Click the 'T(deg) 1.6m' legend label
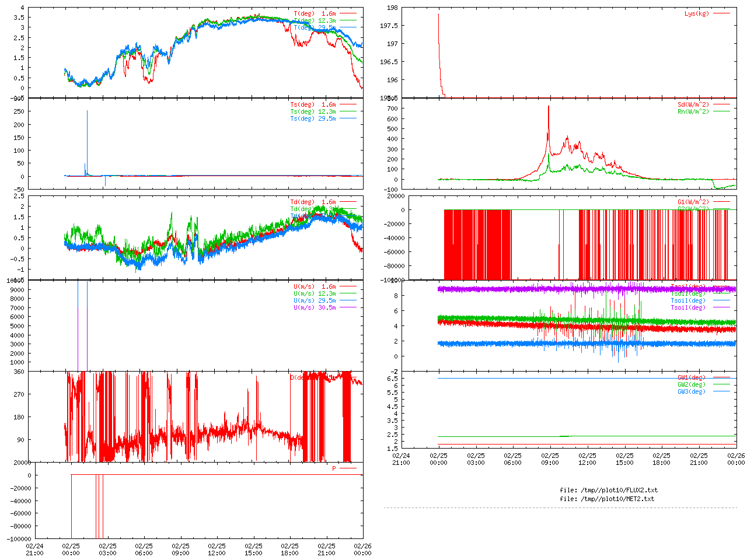The width and height of the screenshot is (747, 560). click(315, 13)
